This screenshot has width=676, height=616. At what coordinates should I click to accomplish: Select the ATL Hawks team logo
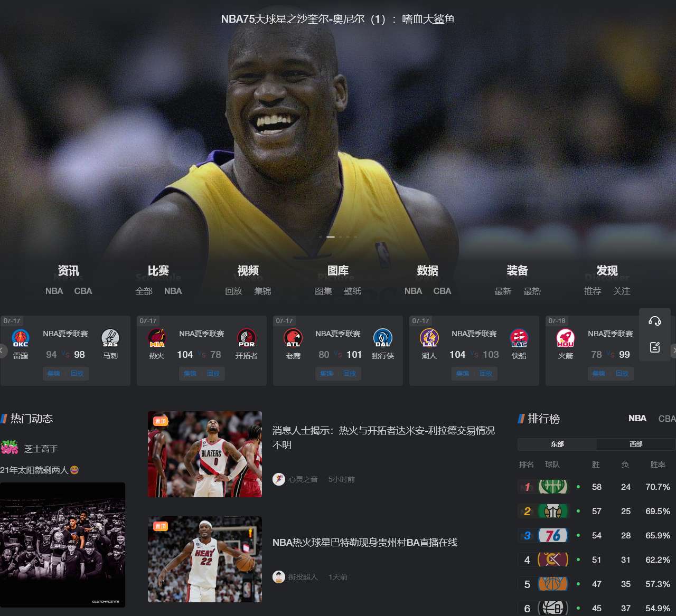pyautogui.click(x=293, y=338)
